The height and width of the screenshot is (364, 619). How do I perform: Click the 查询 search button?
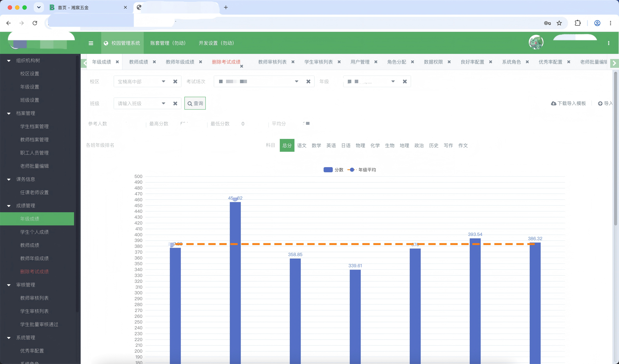195,103
